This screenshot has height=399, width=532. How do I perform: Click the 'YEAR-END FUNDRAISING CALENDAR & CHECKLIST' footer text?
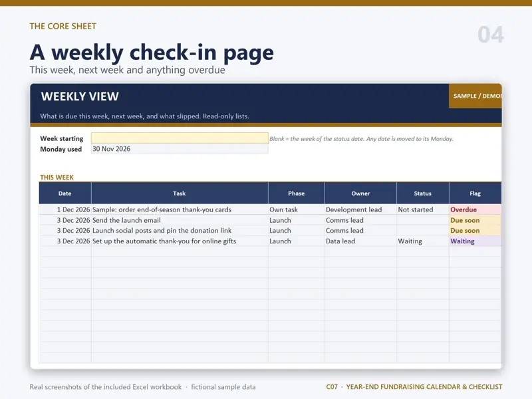tap(424, 387)
